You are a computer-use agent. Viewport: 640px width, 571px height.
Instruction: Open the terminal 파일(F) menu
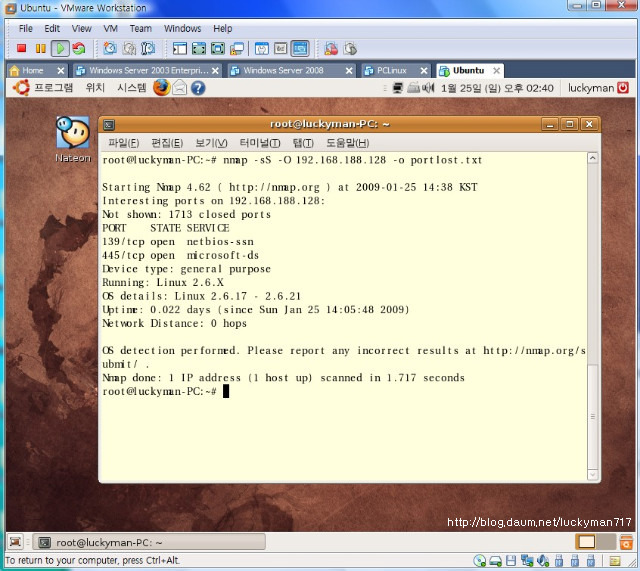(124, 143)
